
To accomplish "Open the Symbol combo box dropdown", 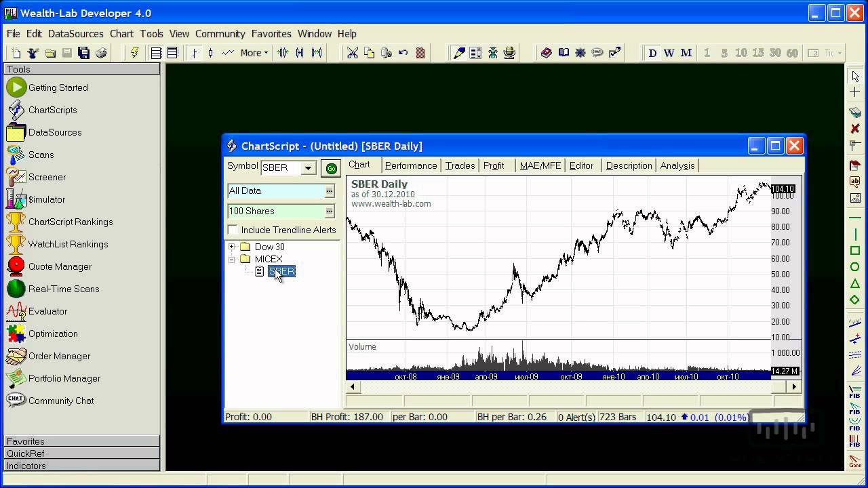I will pos(309,167).
